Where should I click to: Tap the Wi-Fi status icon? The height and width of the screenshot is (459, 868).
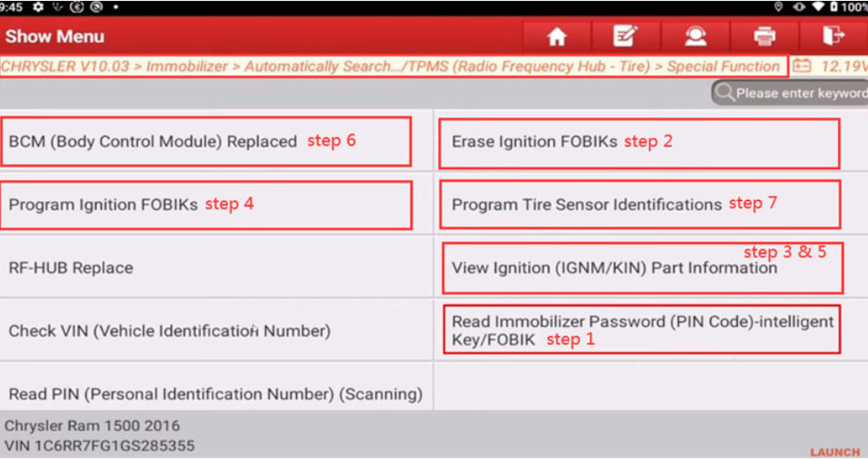coord(818,7)
